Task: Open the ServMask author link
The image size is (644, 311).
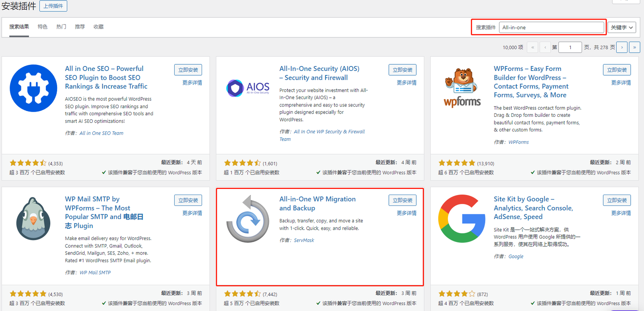Action: point(304,240)
